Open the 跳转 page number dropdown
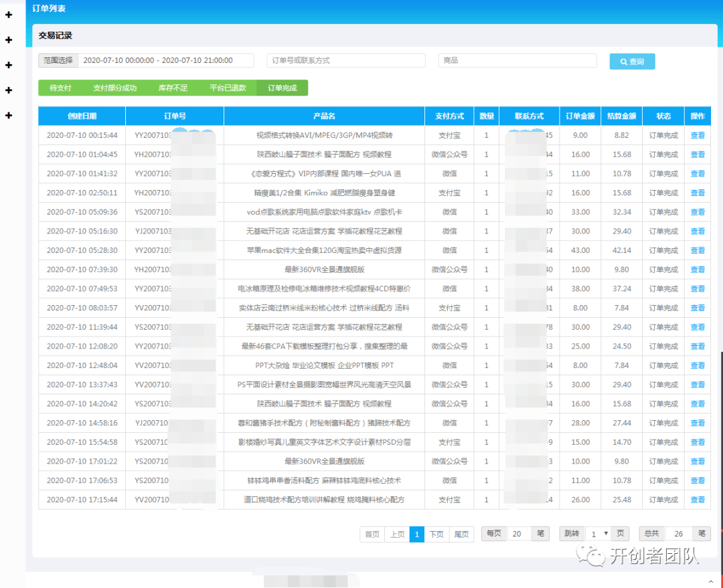The width and height of the screenshot is (723, 588). (x=597, y=534)
